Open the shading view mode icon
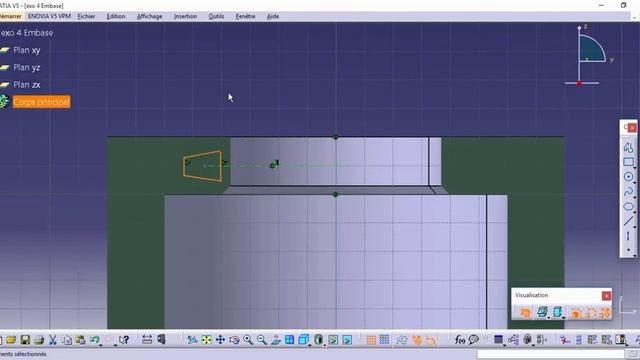Viewport: 640px width, 360px height. (x=318, y=340)
